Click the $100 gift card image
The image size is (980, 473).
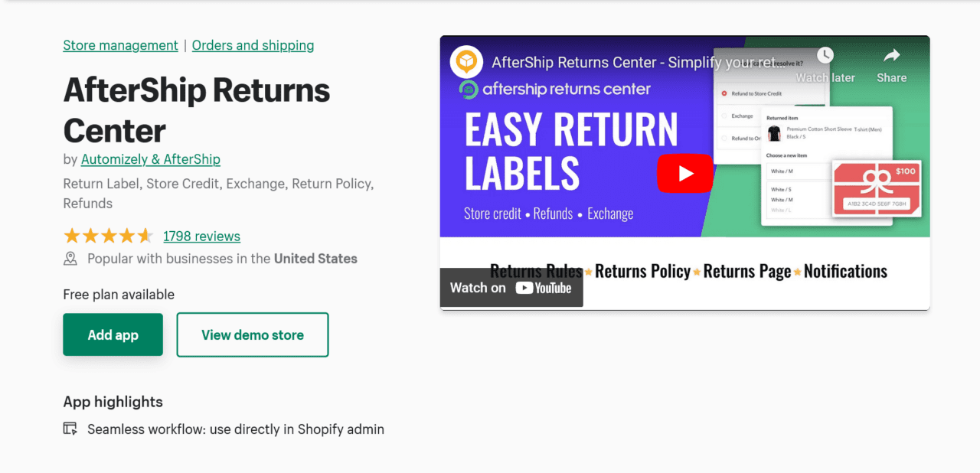point(877,189)
